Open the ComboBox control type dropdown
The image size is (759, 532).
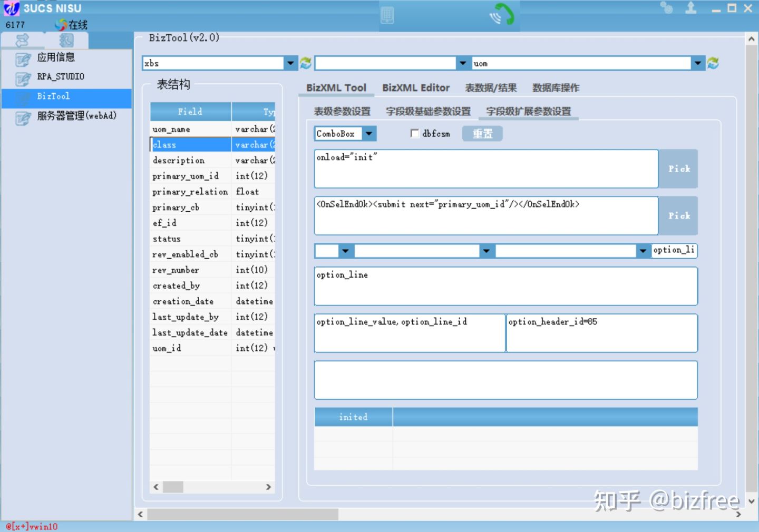click(x=369, y=134)
